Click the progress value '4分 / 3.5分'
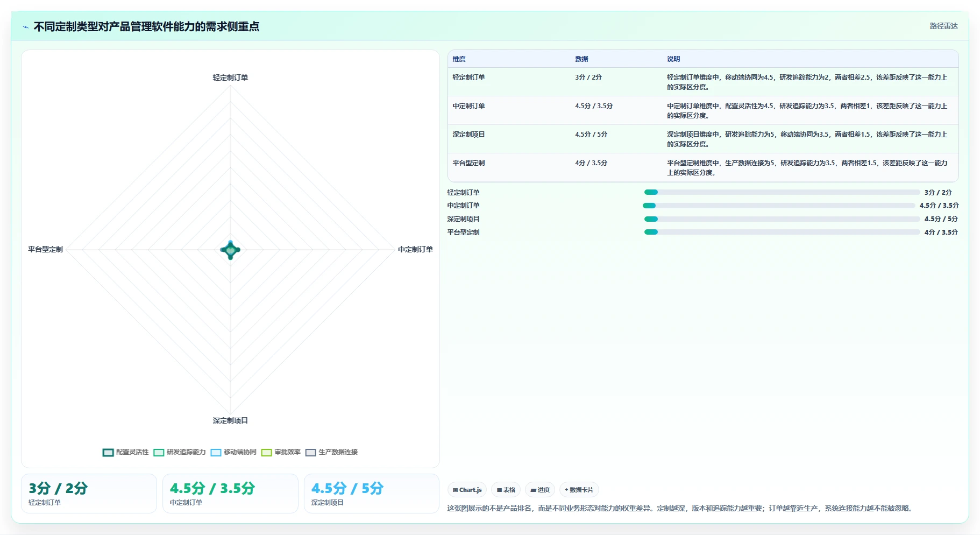 941,233
